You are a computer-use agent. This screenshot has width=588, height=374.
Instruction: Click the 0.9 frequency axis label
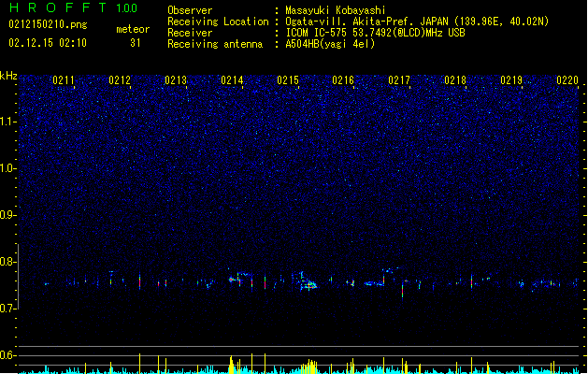click(7, 215)
